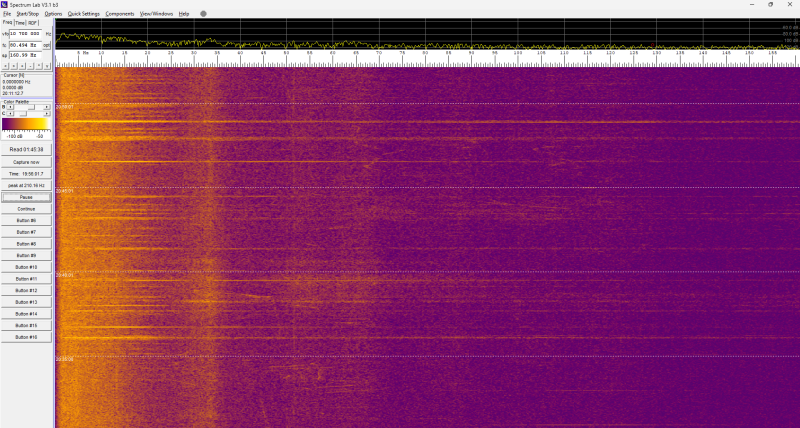Click the peak at 210.16 Hz button
This screenshot has height=428, width=800.
(26, 186)
